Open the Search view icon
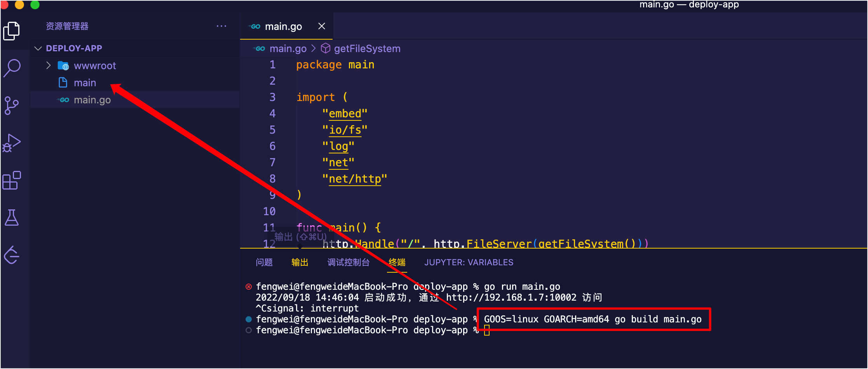The width and height of the screenshot is (868, 369). [12, 68]
